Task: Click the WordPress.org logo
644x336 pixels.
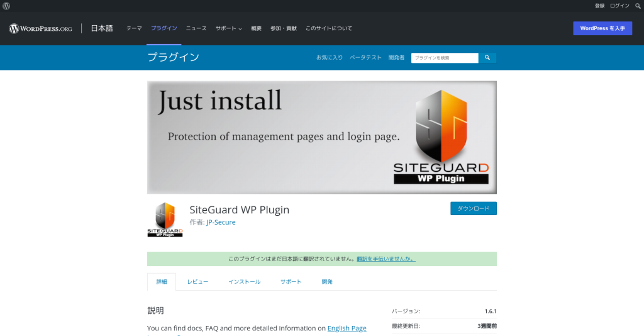Action: coord(40,28)
